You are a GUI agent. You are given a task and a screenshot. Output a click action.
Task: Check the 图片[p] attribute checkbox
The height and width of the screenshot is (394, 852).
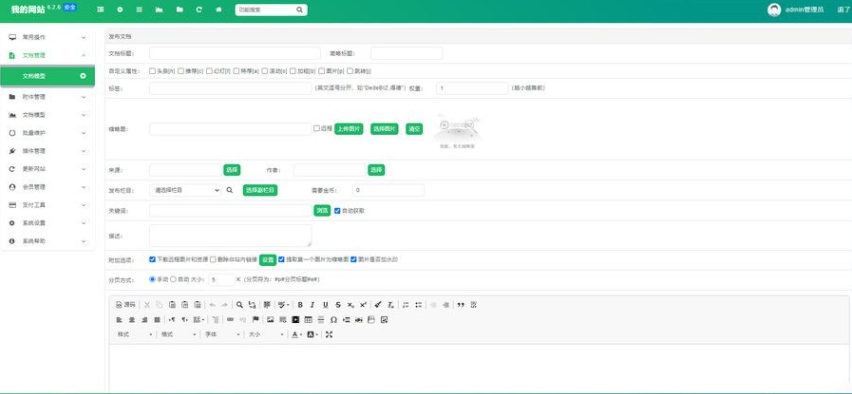click(x=321, y=71)
